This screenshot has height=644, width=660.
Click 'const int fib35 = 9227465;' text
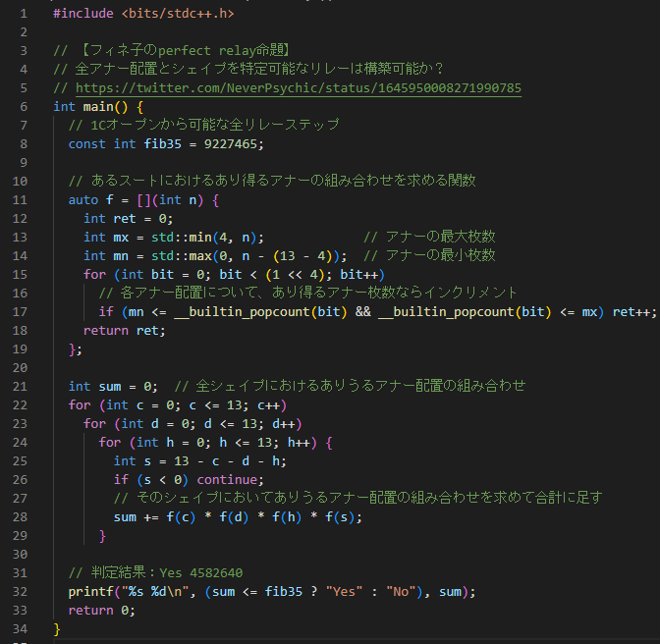point(166,144)
